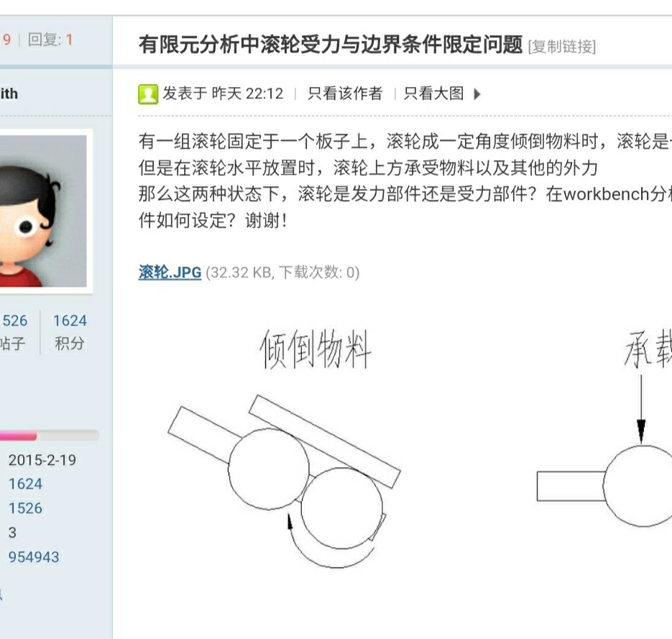Open the 倾倒物料 roller diagram image
The width and height of the screenshot is (672, 639).
tap(284, 448)
